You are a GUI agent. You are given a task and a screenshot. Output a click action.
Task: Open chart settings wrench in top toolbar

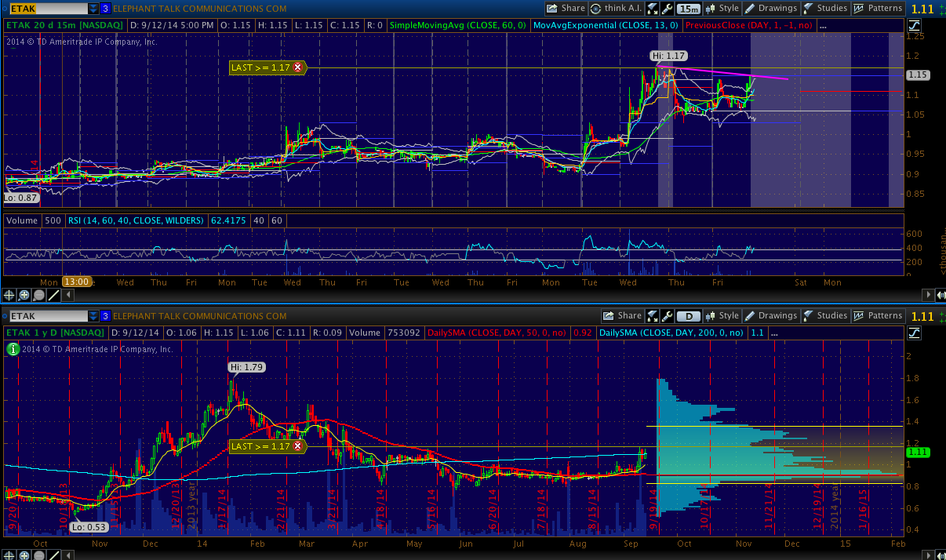667,9
